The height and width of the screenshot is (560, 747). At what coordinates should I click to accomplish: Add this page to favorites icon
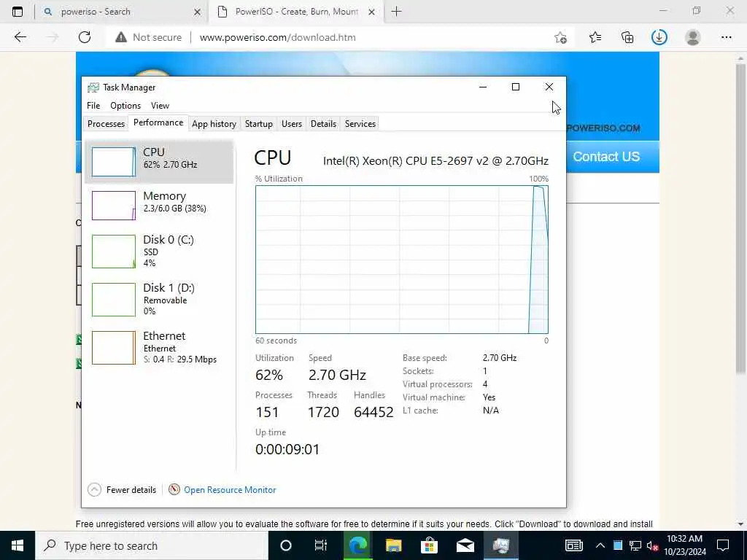coord(561,37)
